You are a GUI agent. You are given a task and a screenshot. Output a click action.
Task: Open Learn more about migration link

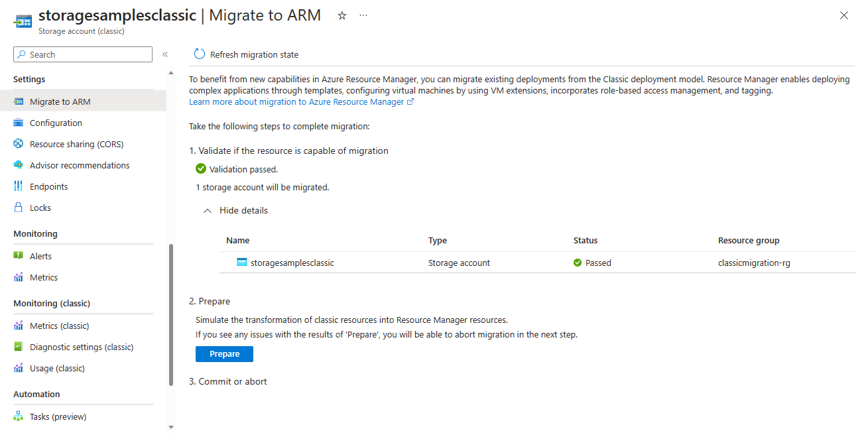point(301,101)
